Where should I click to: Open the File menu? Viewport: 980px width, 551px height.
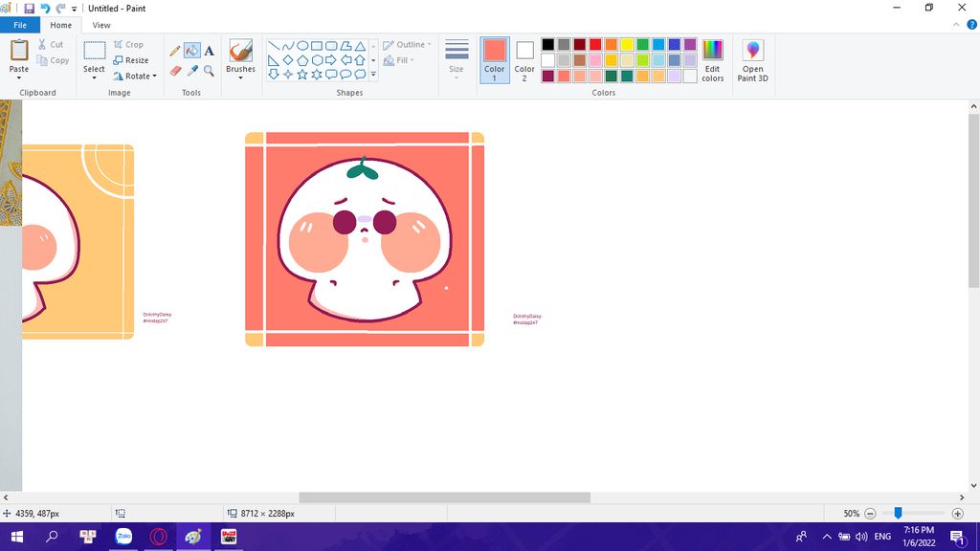click(20, 25)
